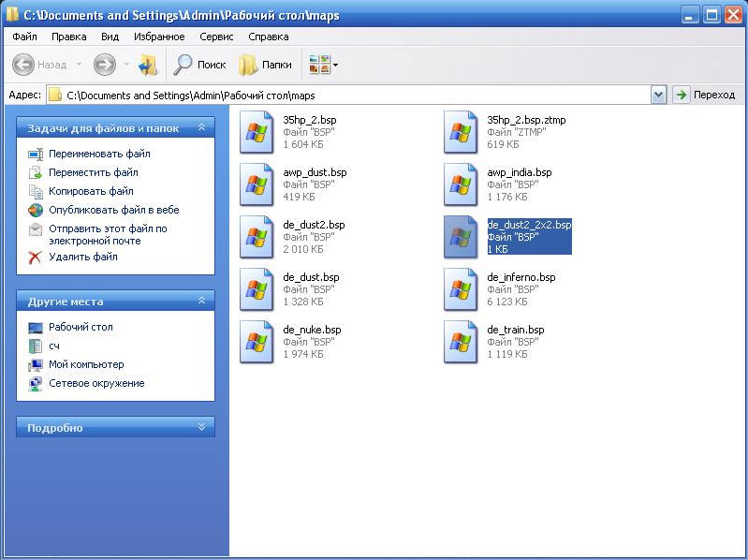Click the Views icon in toolbar
Image resolution: width=748 pixels, height=560 pixels.
tap(319, 65)
